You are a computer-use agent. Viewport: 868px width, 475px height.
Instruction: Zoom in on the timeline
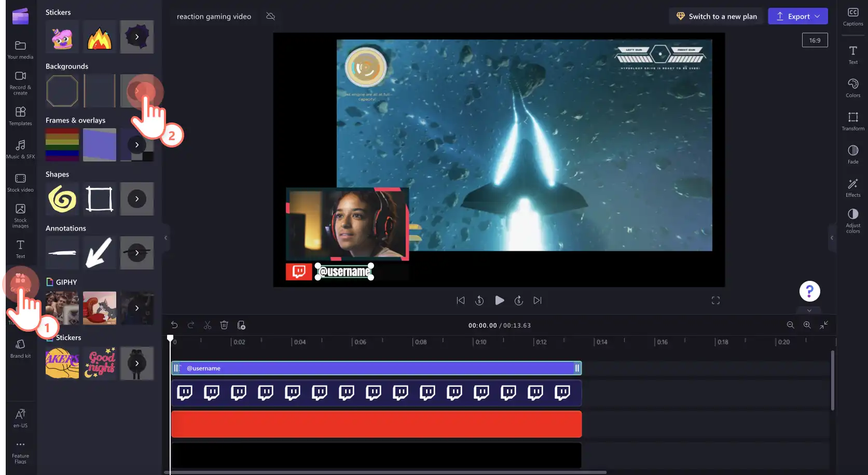[807, 325]
